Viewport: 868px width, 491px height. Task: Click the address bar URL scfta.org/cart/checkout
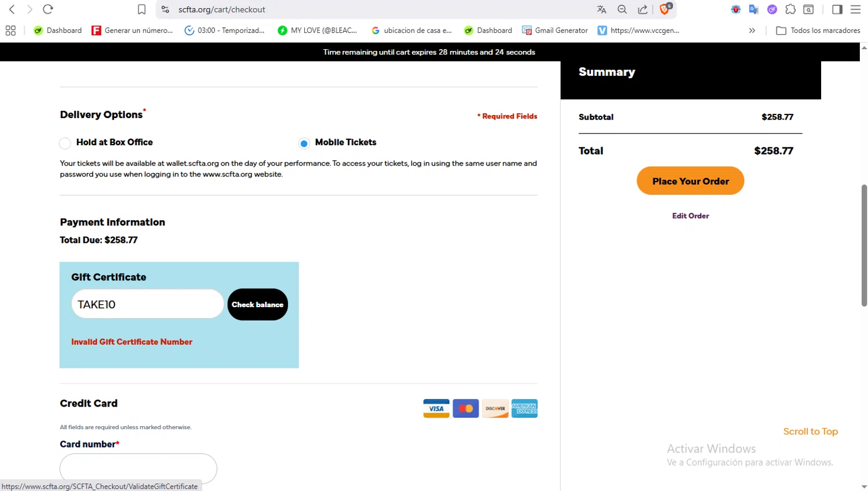point(222,9)
